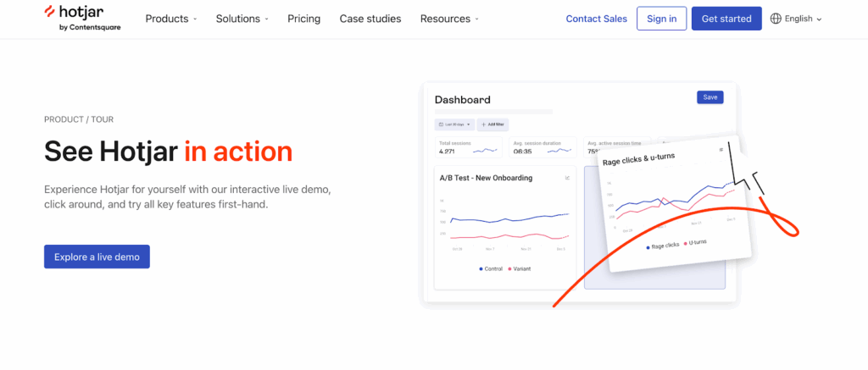Click the PRODUCT / TOUR breadcrumb text

pyautogui.click(x=79, y=119)
